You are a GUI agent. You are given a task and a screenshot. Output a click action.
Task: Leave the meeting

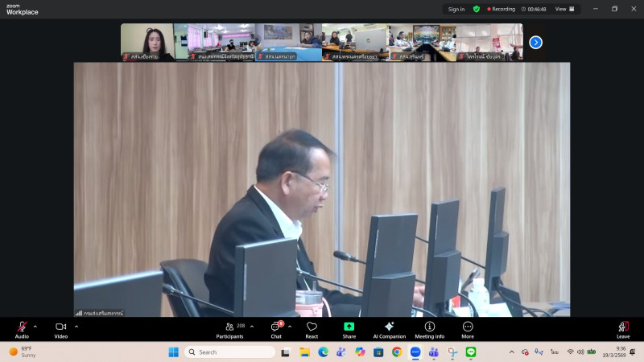tap(622, 328)
